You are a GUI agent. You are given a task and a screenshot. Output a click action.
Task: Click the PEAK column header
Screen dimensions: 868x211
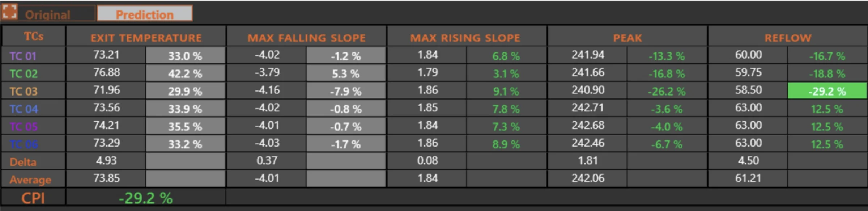point(627,38)
